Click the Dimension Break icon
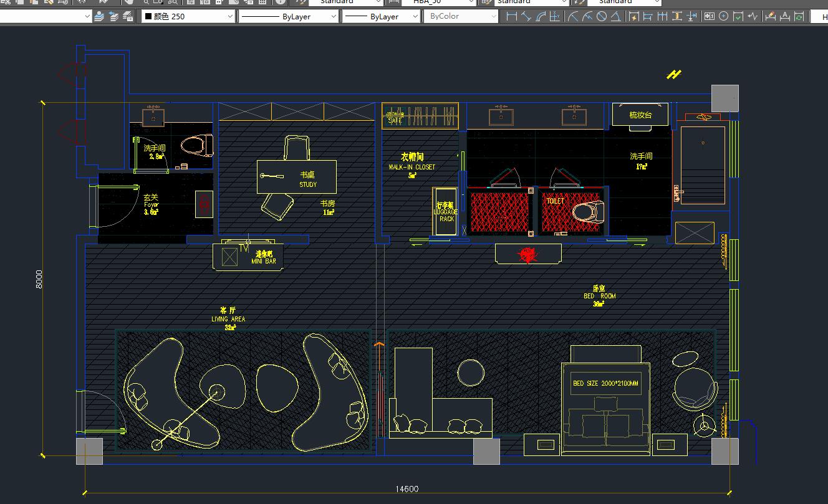 691,17
